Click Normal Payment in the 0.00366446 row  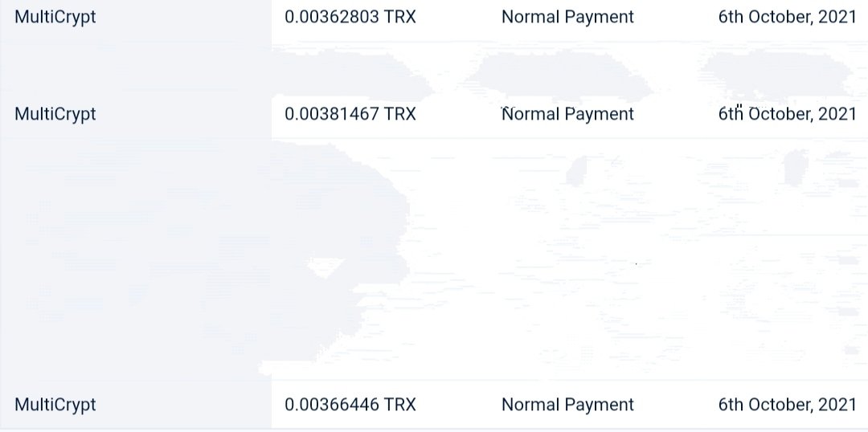567,405
